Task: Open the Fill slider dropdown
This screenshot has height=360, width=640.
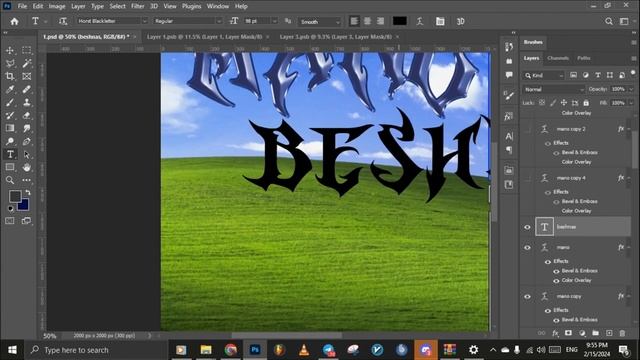Action: click(631, 103)
